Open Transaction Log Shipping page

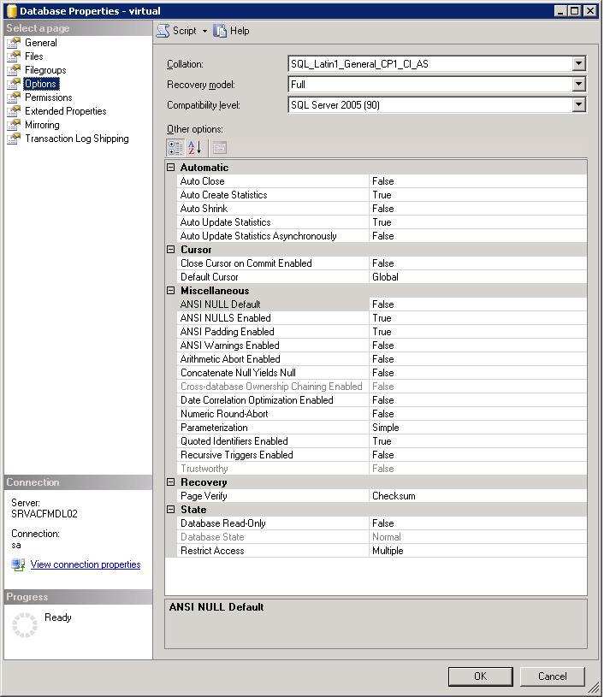[76, 139]
